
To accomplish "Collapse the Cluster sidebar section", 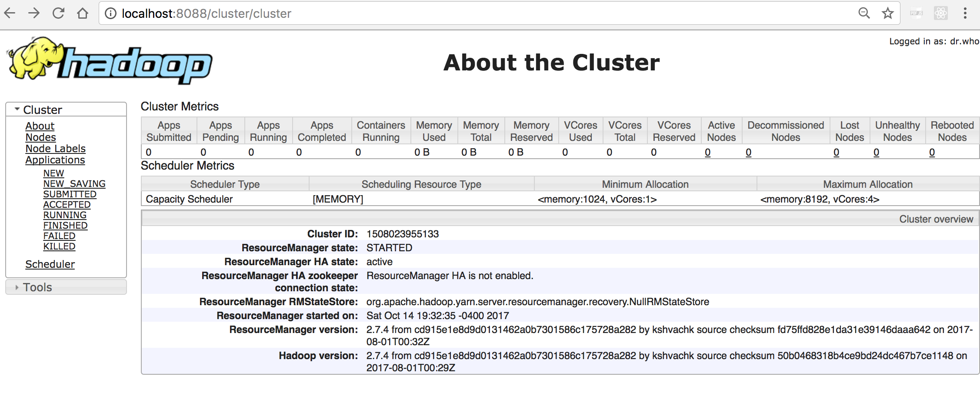I will pos(66,110).
